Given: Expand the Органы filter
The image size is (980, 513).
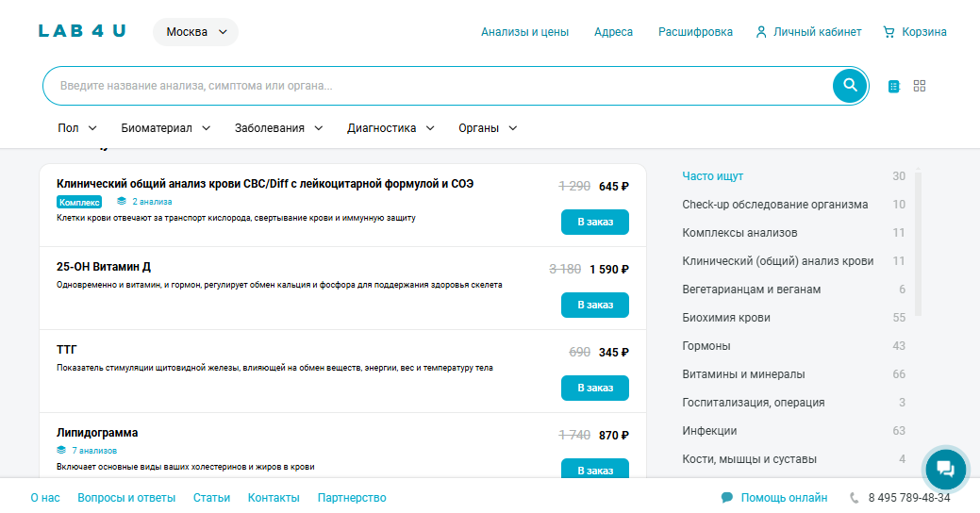Looking at the screenshot, I should (488, 128).
